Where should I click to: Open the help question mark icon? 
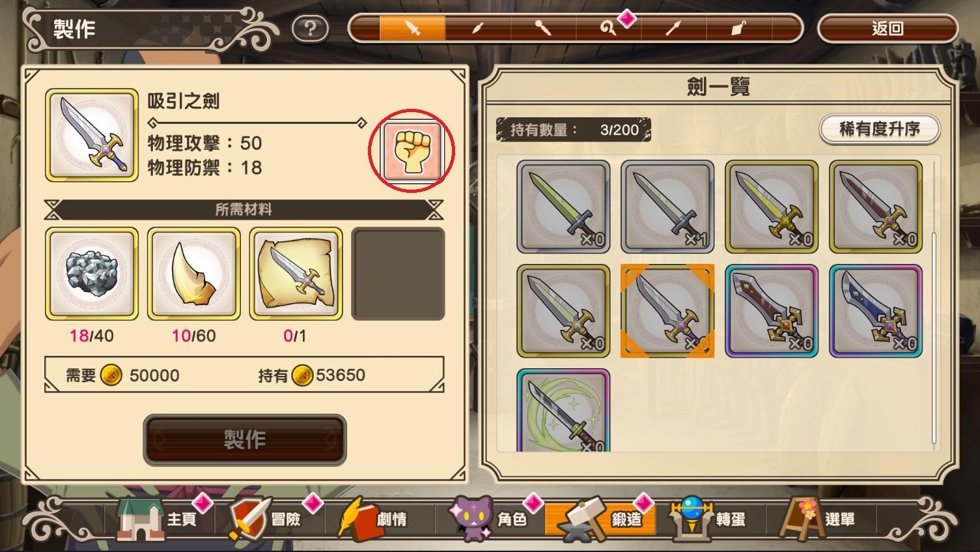[310, 29]
